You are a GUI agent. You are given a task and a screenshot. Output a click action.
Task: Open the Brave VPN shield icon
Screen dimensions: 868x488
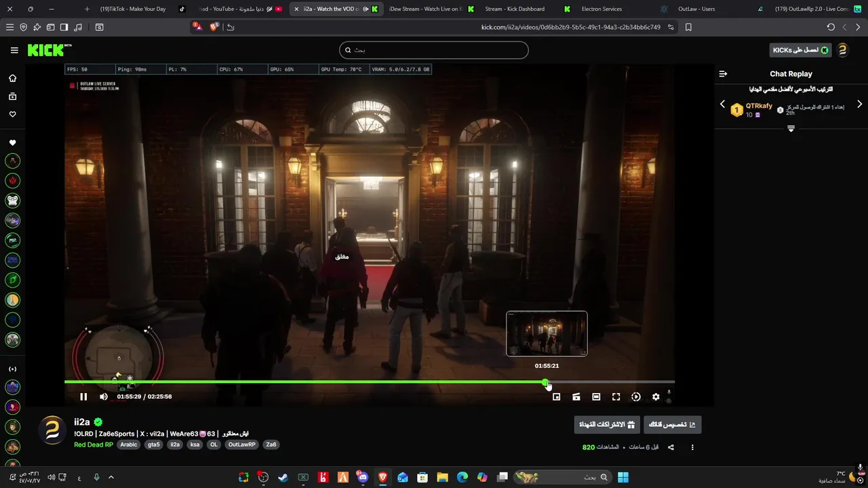pyautogui.click(x=23, y=27)
